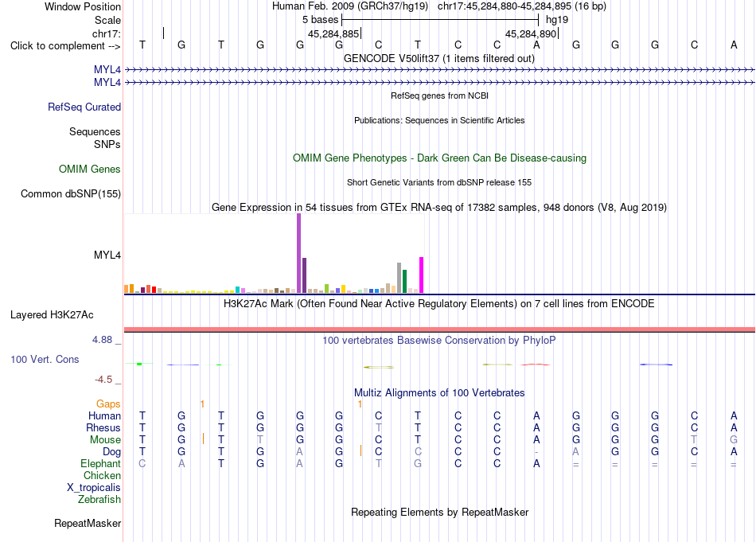Click the dash gap in the Dog row
Image resolution: width=756 pixels, height=542 pixels.
[x=536, y=452]
